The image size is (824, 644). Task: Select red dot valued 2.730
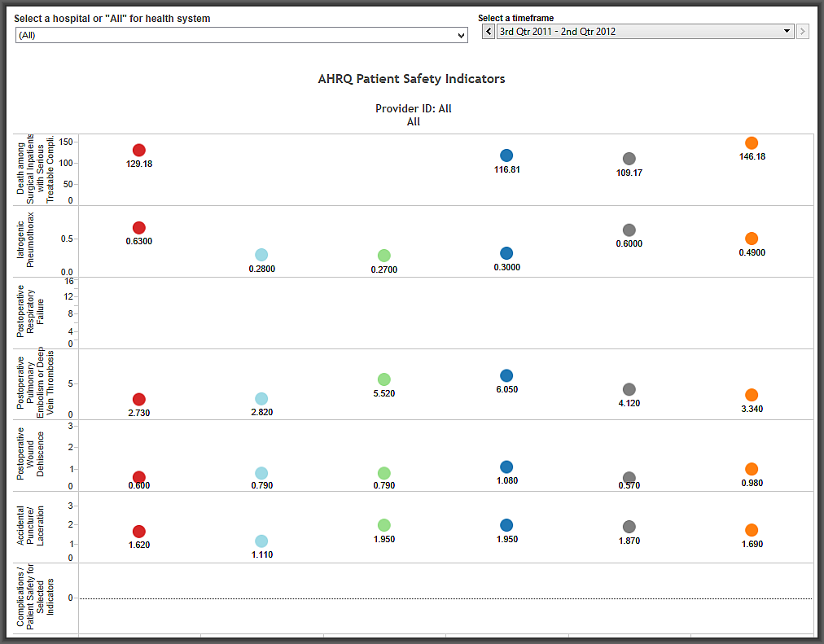pos(138,399)
